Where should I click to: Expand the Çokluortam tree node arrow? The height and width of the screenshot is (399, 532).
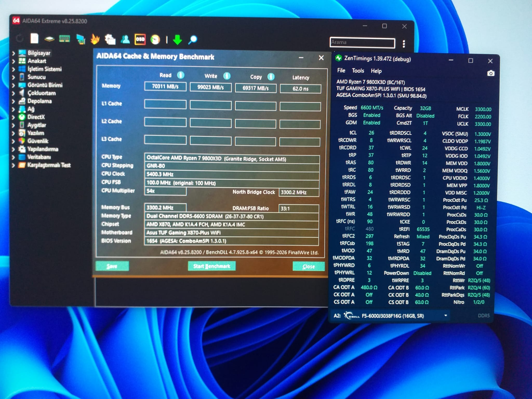tap(14, 93)
